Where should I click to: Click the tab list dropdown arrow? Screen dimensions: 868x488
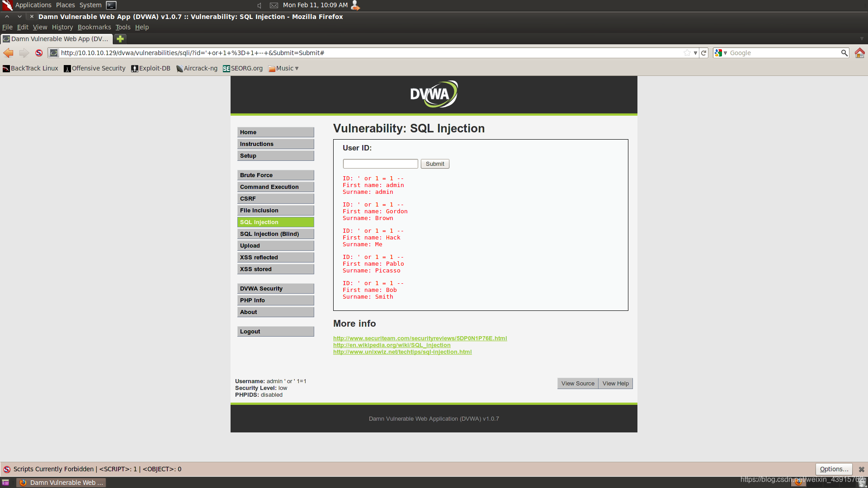862,39
